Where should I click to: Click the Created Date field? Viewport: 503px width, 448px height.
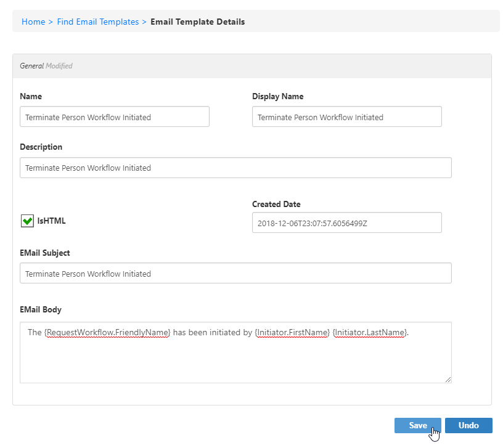coord(346,222)
